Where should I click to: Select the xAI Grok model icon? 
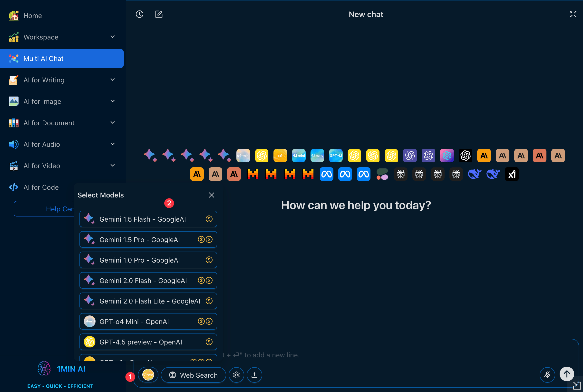512,174
